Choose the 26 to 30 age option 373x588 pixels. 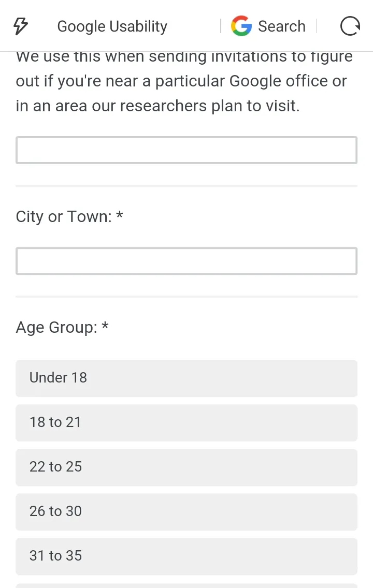click(187, 512)
